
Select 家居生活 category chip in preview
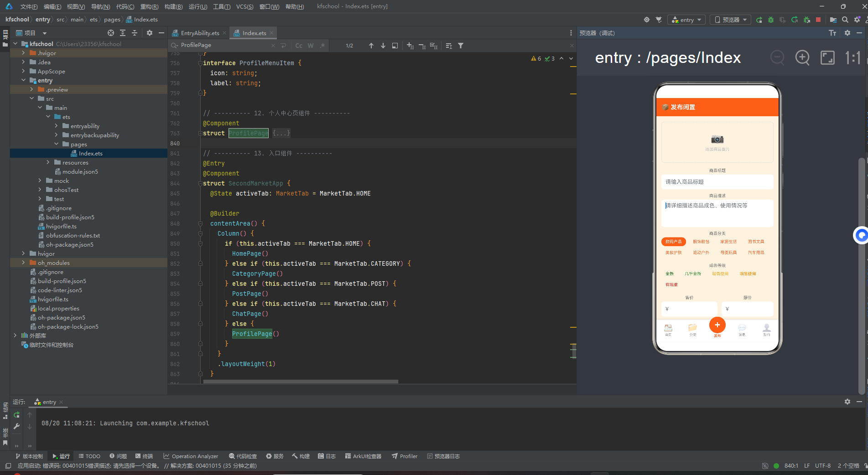click(x=728, y=242)
